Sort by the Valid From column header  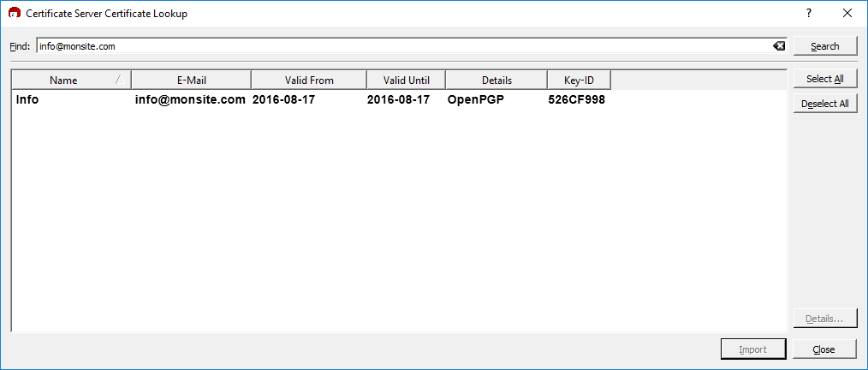(309, 81)
